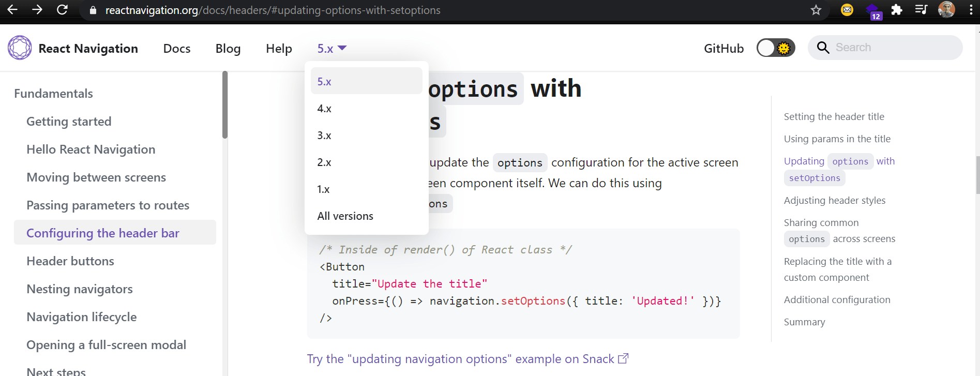
Task: Click the React Navigation site title
Action: point(88,48)
